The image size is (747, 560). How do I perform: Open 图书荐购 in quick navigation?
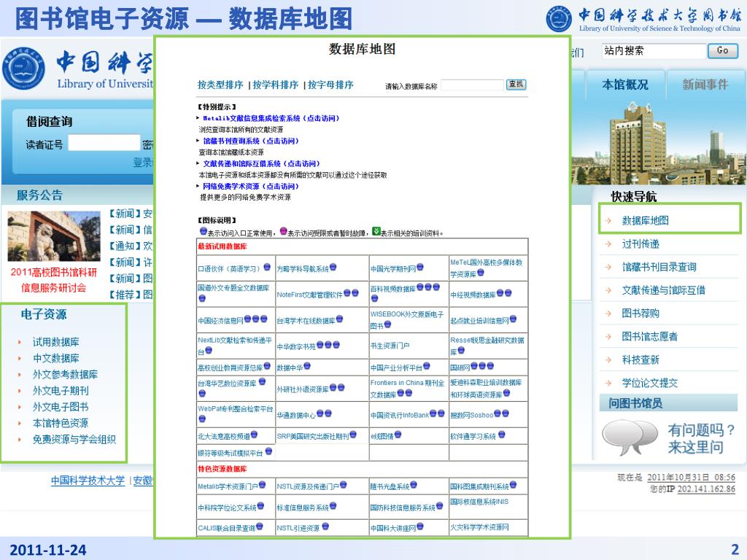coord(640,314)
